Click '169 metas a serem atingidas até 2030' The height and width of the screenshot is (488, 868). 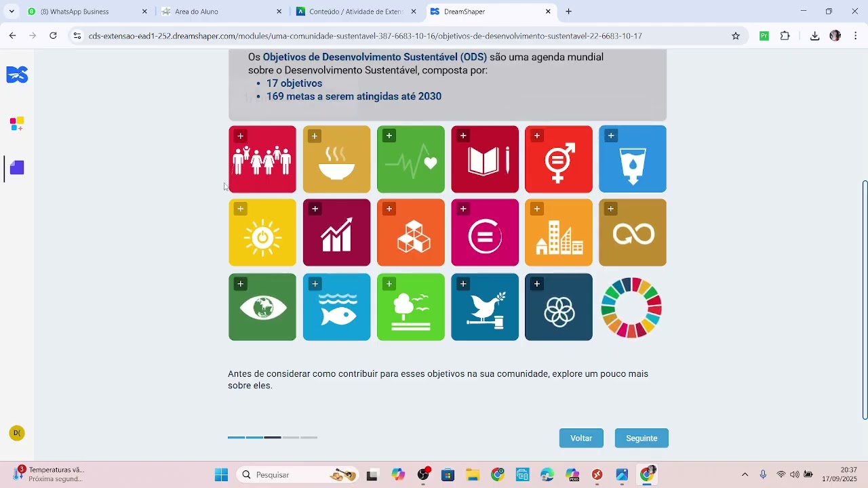[x=354, y=96]
